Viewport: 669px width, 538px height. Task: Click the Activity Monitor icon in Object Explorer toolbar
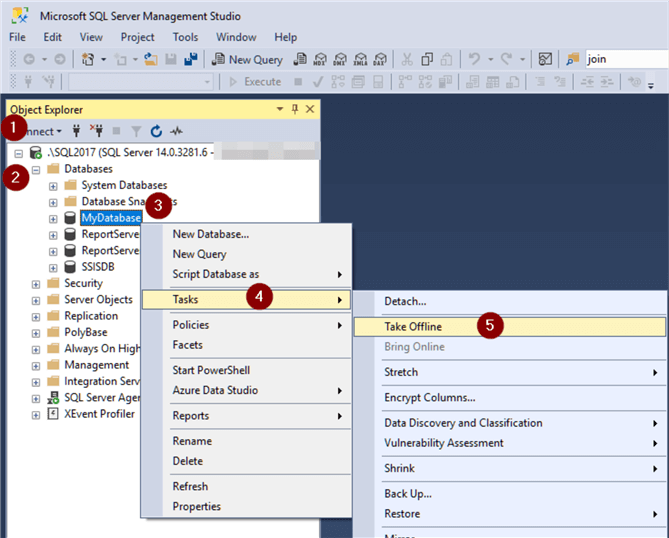coord(177,131)
